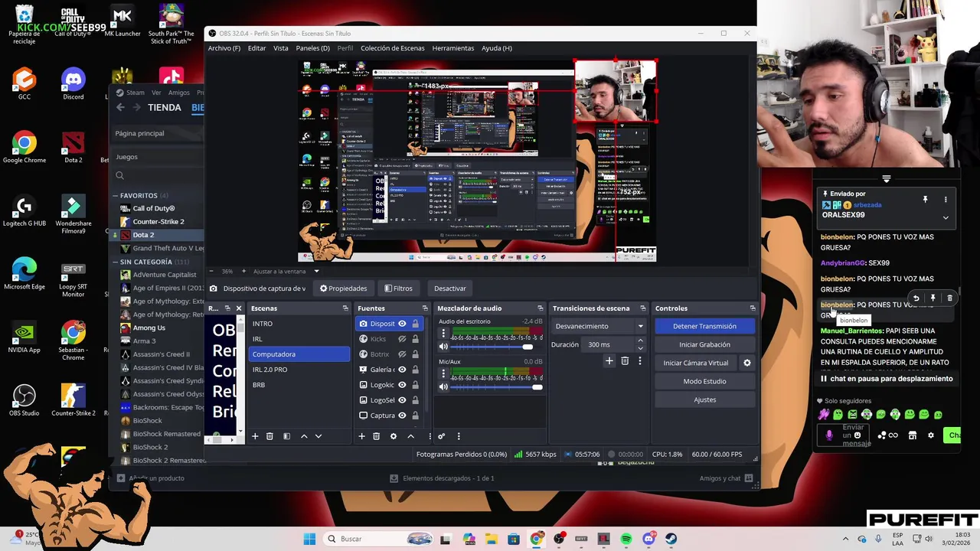The width and height of the screenshot is (980, 551).
Task: Remove transition with trash icon
Action: pyautogui.click(x=625, y=361)
